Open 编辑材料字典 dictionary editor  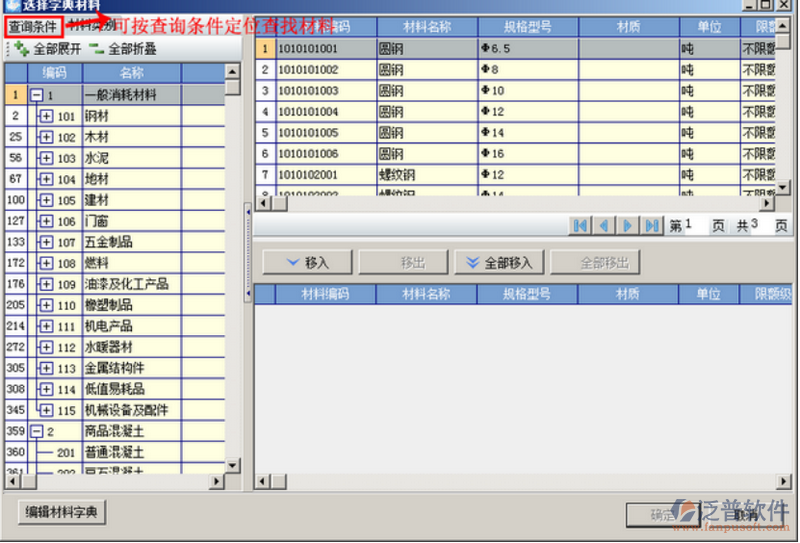click(x=61, y=513)
